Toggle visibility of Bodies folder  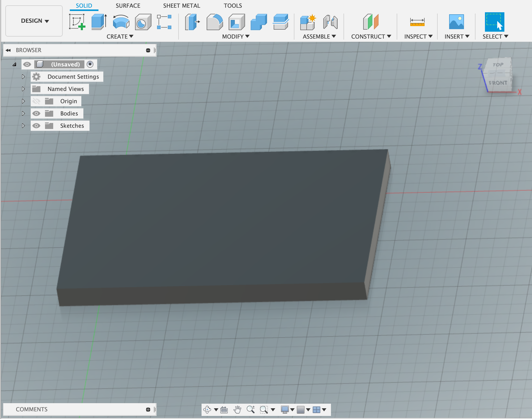pos(37,113)
